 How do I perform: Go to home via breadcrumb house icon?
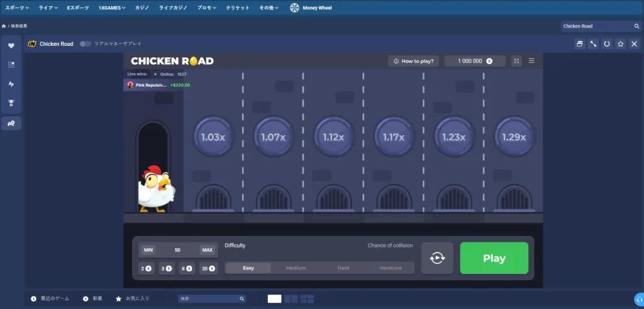coord(4,26)
